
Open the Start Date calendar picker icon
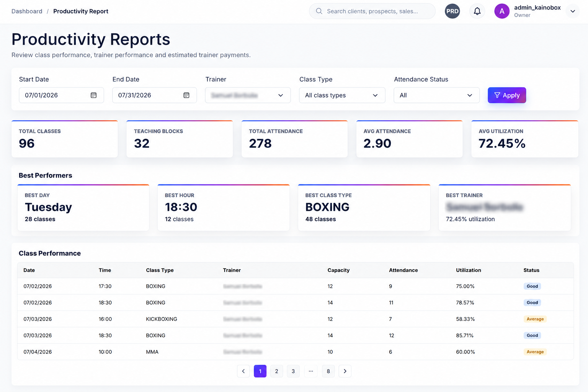(93, 95)
